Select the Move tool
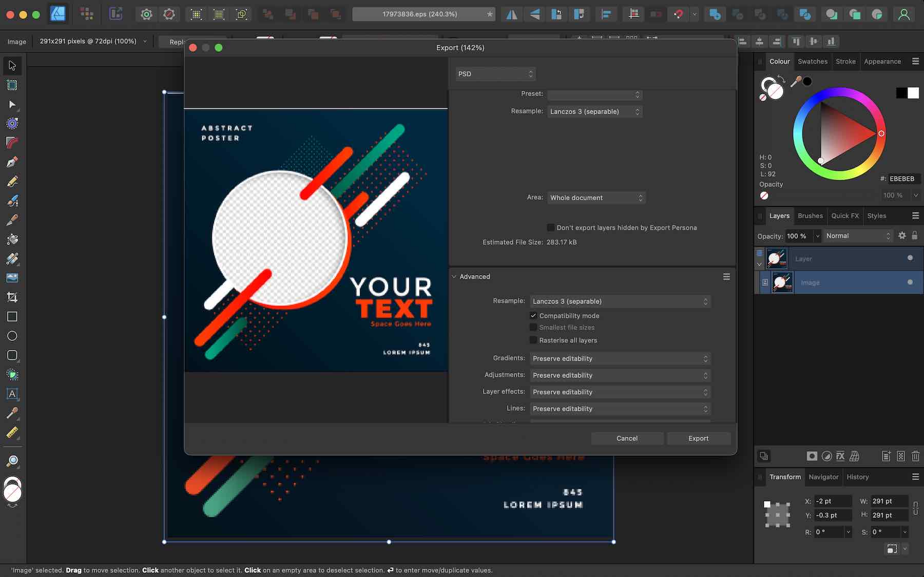 (12, 66)
